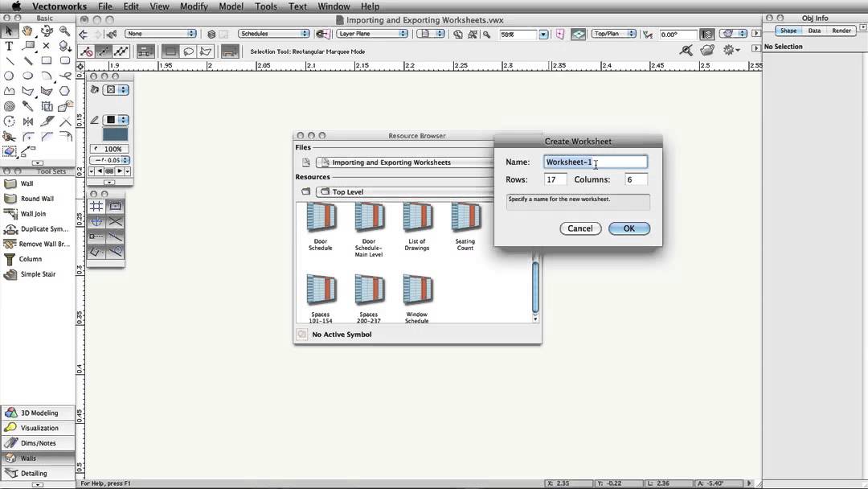Open the Top/Plan view dropdown
868x489 pixels.
point(613,34)
